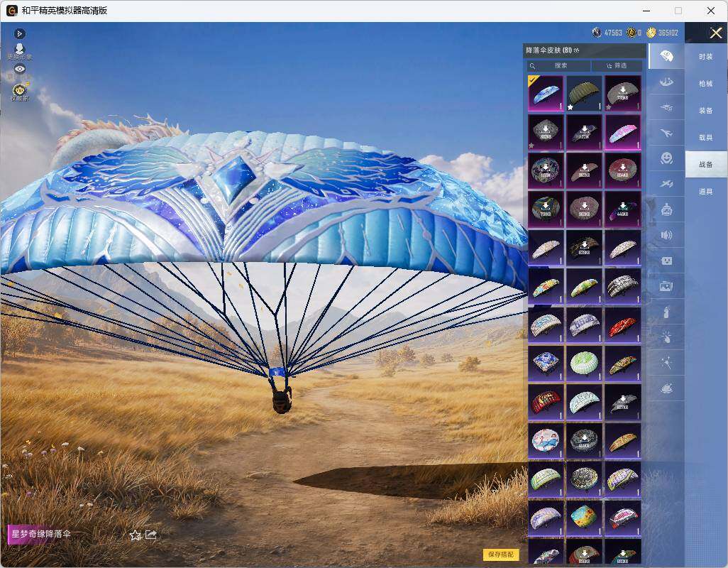Select the pink and blue parachute thumbnail
Viewport: 728px width, 568px height.
point(622,132)
